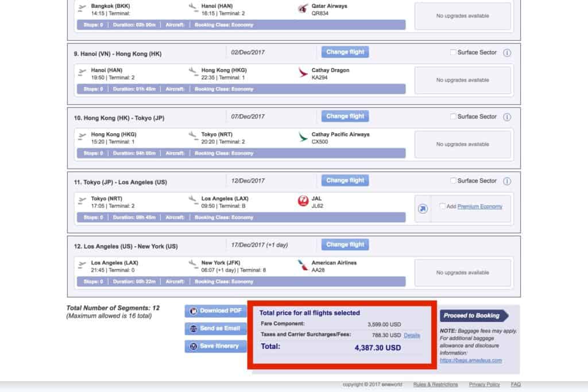Click the JAL airline logo

(303, 200)
